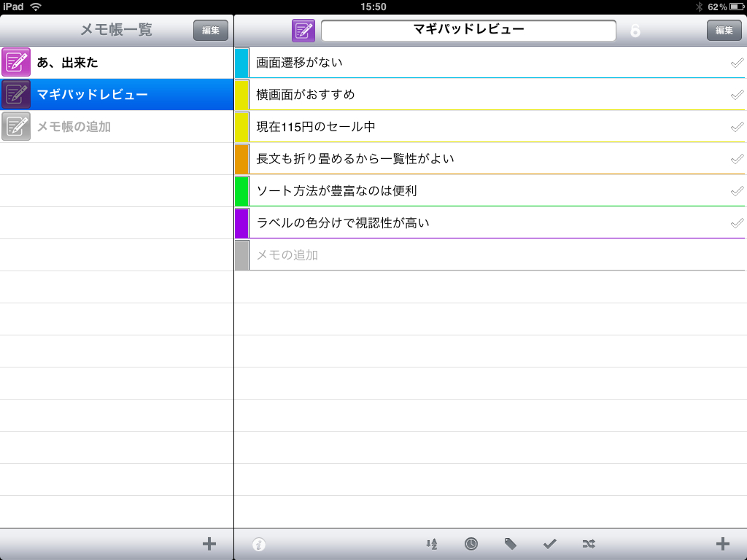Toggle checkmark for 現在115円のセール中
747x560 pixels.
pyautogui.click(x=737, y=127)
